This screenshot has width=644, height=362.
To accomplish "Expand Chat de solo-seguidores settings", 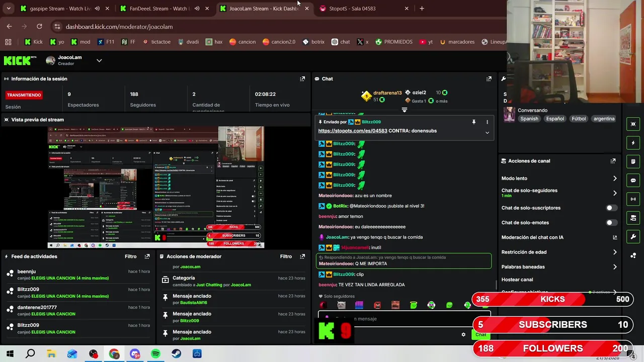I will (615, 193).
